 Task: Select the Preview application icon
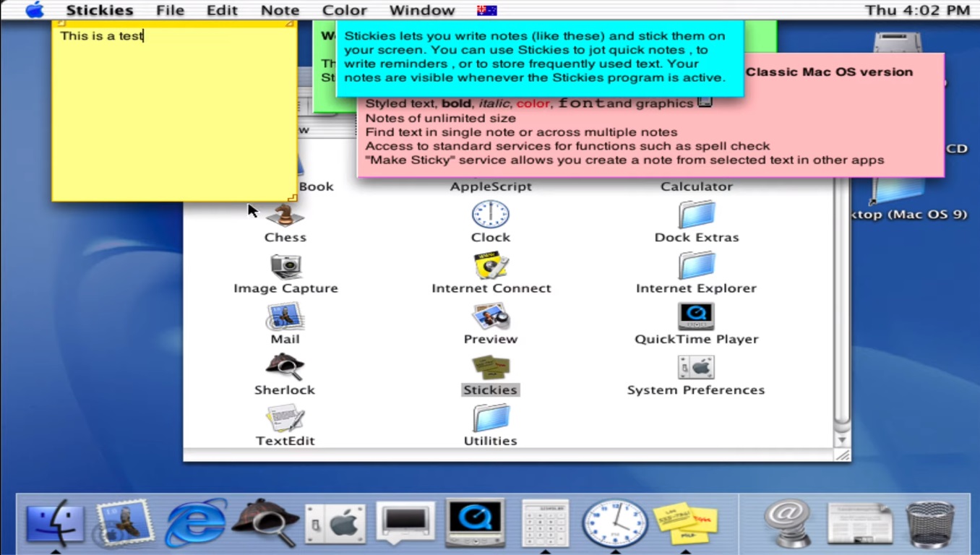click(x=491, y=317)
